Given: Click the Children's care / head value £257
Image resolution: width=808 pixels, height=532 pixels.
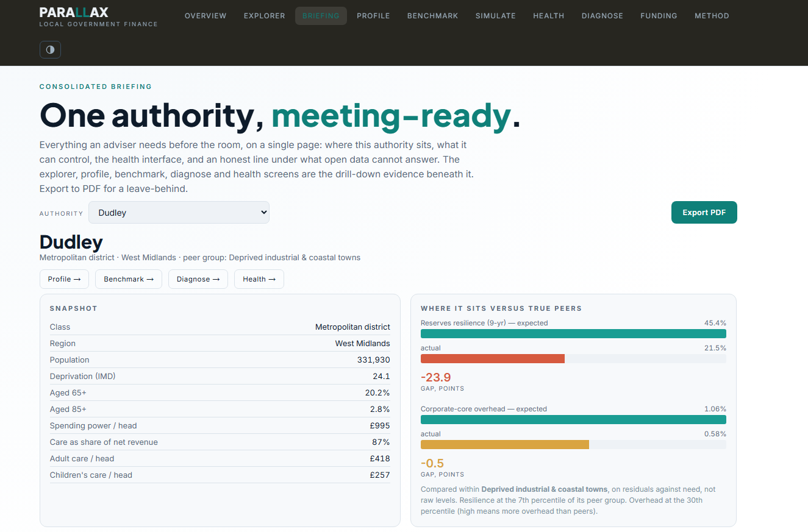Looking at the screenshot, I should point(380,475).
